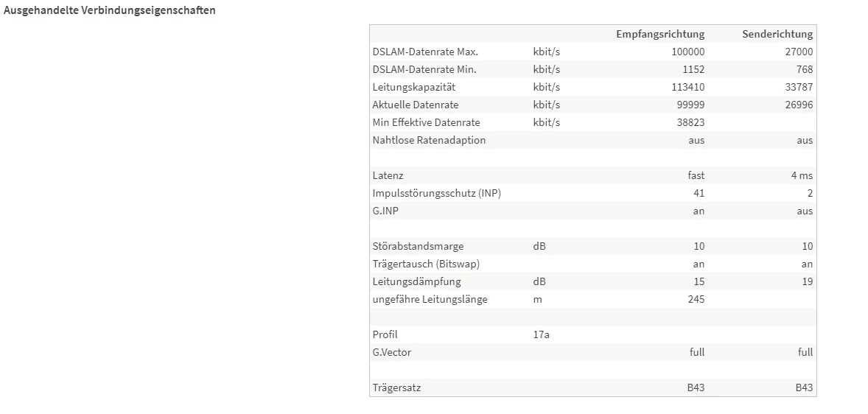Click the Trägersatz row label
The image size is (868, 414).
point(396,387)
